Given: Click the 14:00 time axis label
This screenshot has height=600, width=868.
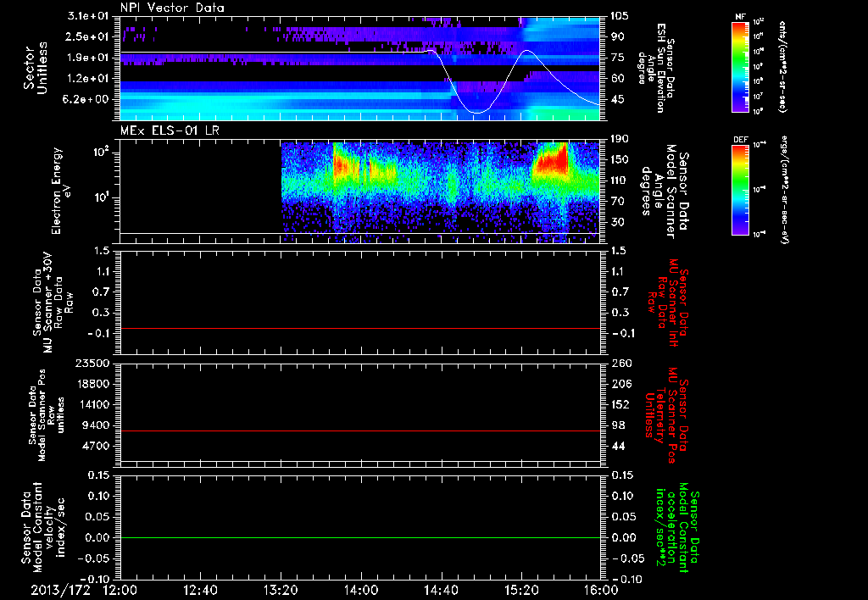Looking at the screenshot, I should point(361,590).
